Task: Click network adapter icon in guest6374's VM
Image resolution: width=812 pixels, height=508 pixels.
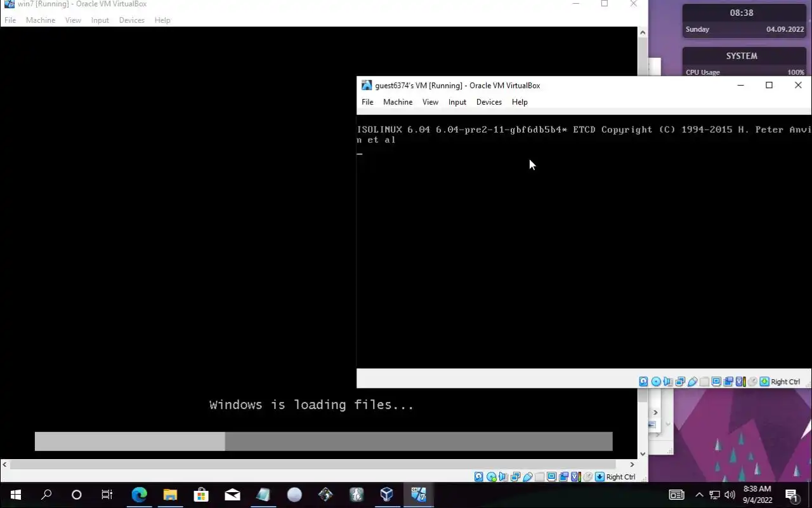Action: (680, 382)
